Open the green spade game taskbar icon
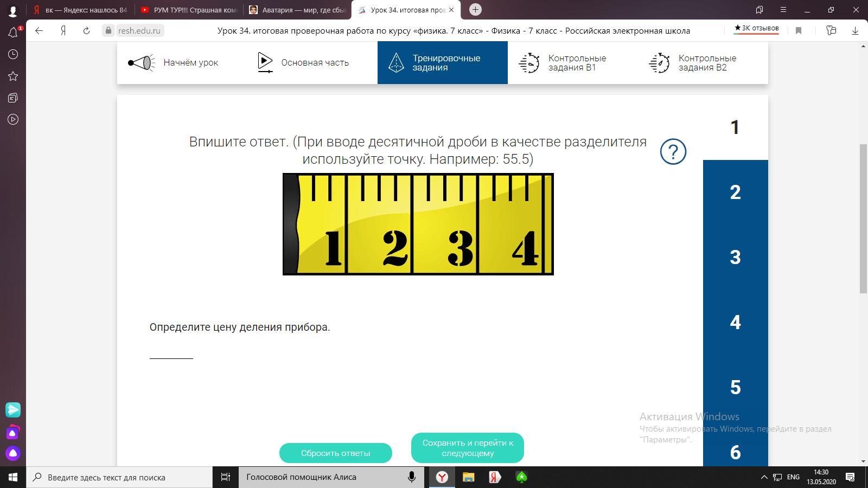 coord(521,477)
